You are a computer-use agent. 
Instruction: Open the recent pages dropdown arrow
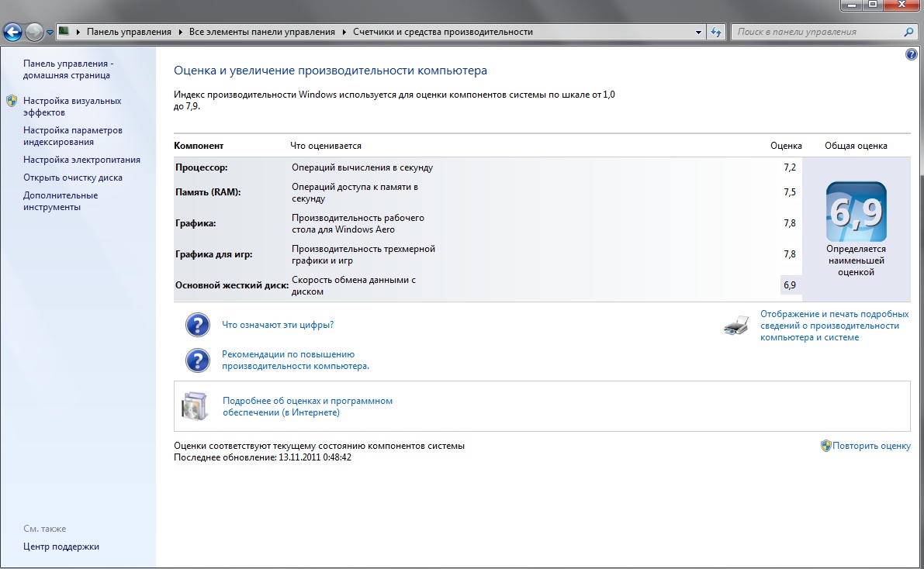pyautogui.click(x=50, y=33)
